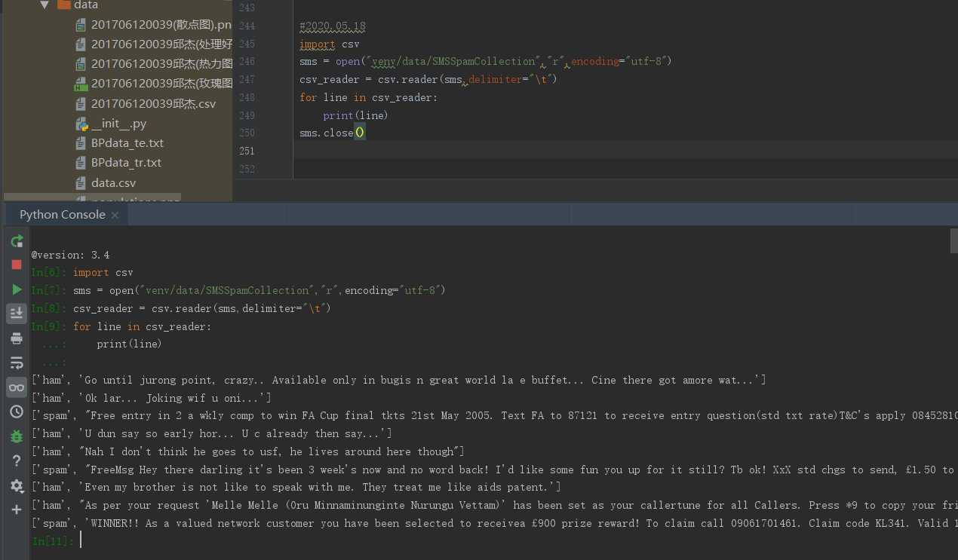
Task: Click line number 251 in gutter
Action: (246, 151)
